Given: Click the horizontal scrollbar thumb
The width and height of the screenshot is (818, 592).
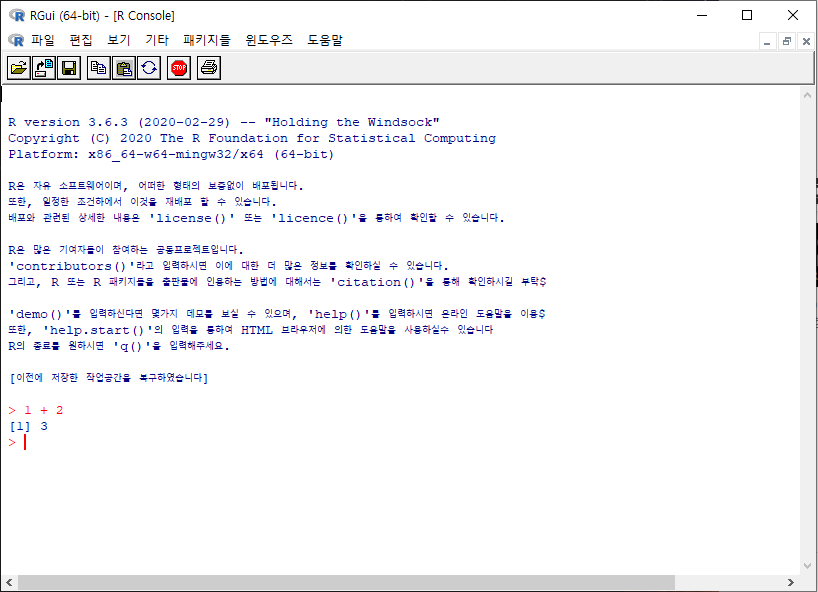Looking at the screenshot, I should (347, 582).
